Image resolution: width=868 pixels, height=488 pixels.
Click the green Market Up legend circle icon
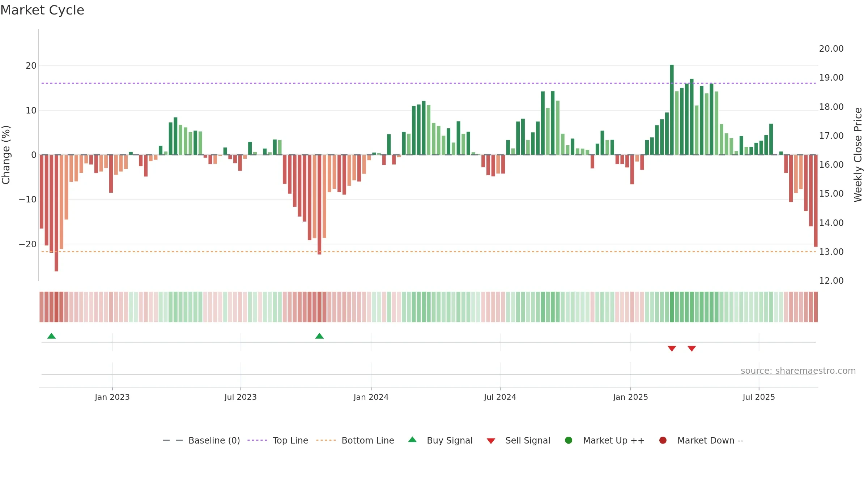(x=569, y=440)
